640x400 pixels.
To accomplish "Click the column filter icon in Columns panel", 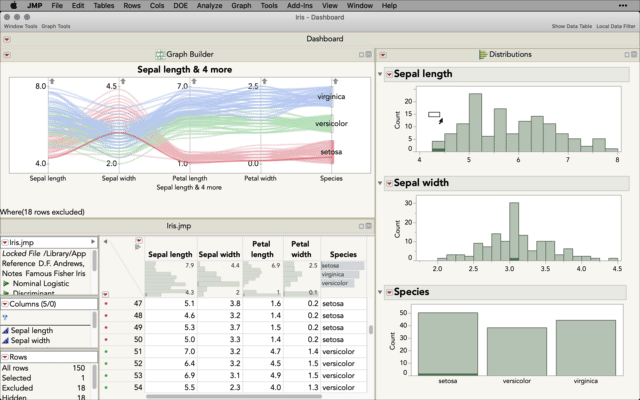I will coord(5,317).
